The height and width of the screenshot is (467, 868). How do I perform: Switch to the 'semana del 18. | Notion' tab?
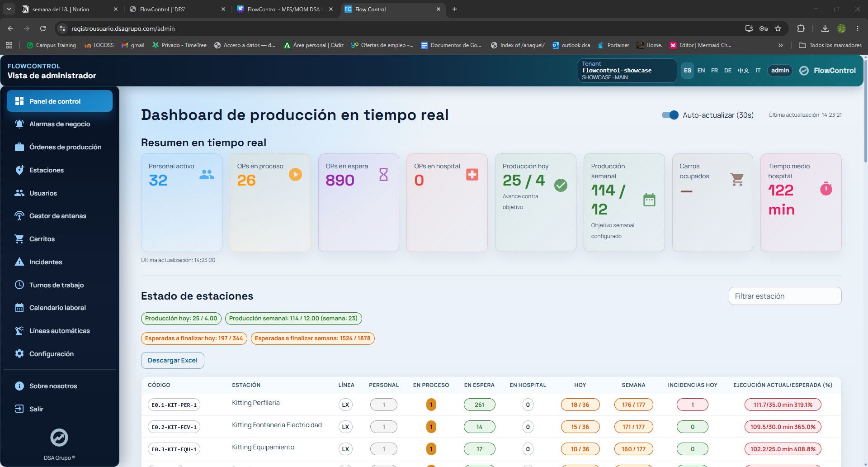[x=70, y=9]
